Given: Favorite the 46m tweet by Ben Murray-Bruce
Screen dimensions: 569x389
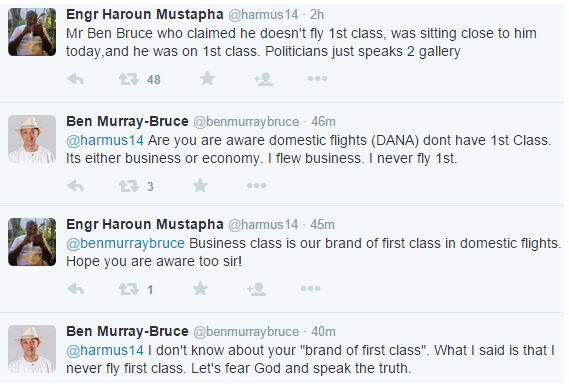Looking at the screenshot, I should (200, 185).
